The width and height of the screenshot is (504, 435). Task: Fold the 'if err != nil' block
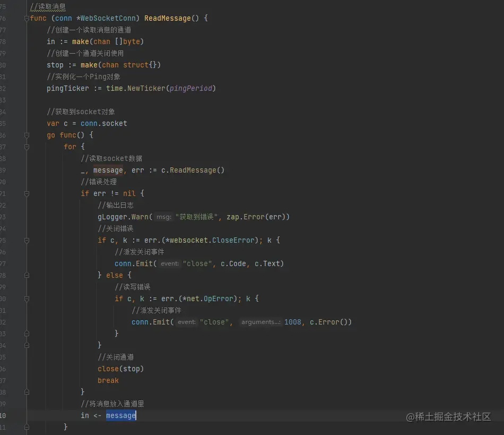tap(27, 194)
